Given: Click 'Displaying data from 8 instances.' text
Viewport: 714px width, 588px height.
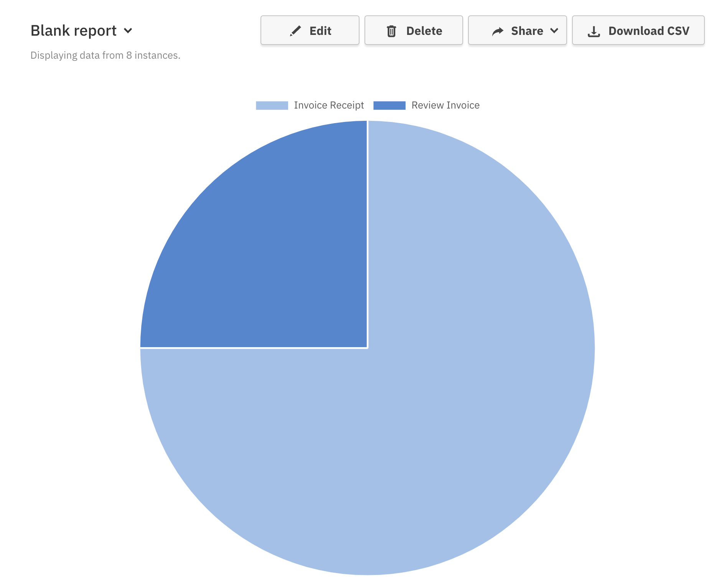Looking at the screenshot, I should (x=106, y=56).
